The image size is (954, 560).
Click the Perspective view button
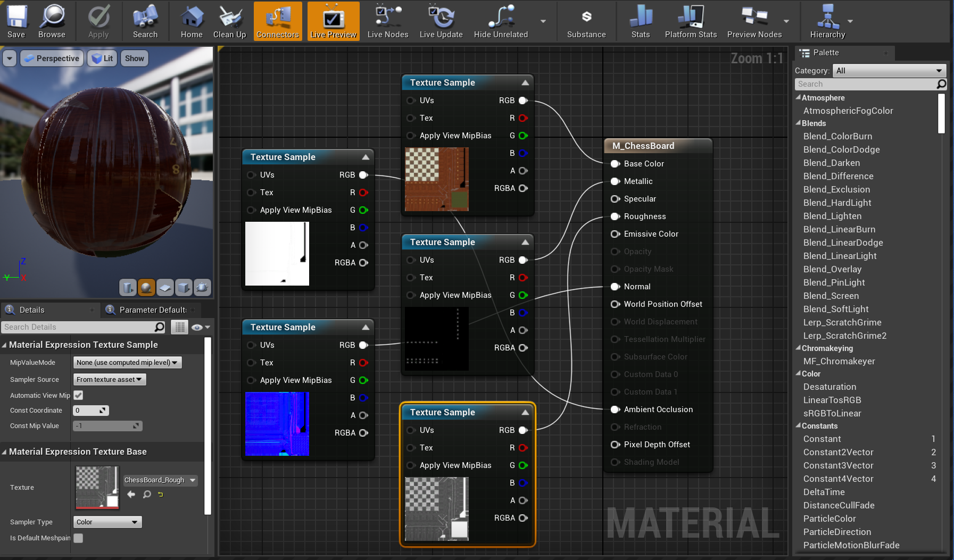point(52,58)
